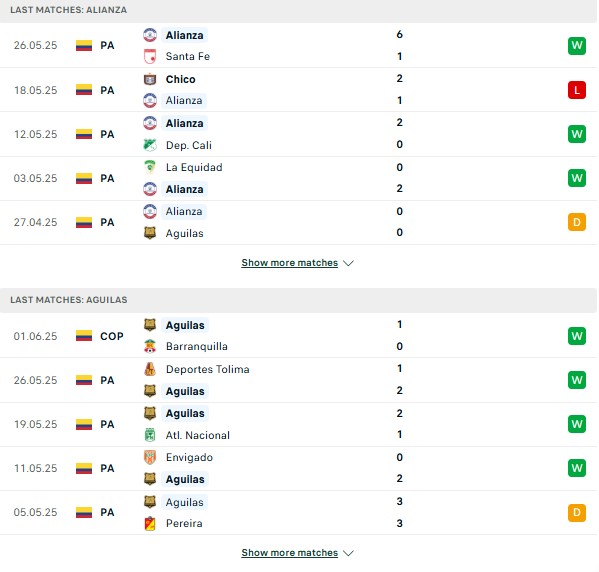
Task: Expand Show more matches under Aguilas section
Action: pyautogui.click(x=290, y=553)
